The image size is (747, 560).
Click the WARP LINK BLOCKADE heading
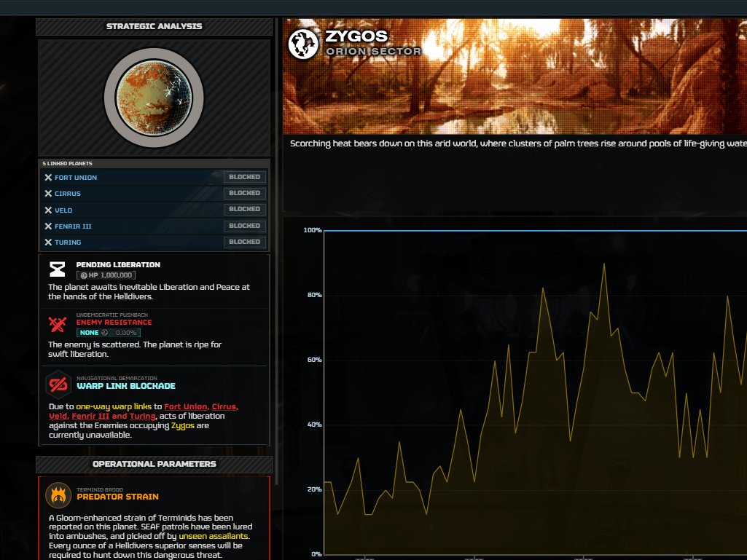126,386
